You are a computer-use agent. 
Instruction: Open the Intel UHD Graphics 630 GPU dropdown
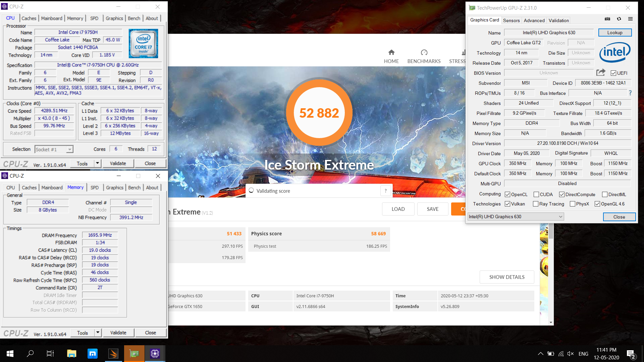point(516,217)
